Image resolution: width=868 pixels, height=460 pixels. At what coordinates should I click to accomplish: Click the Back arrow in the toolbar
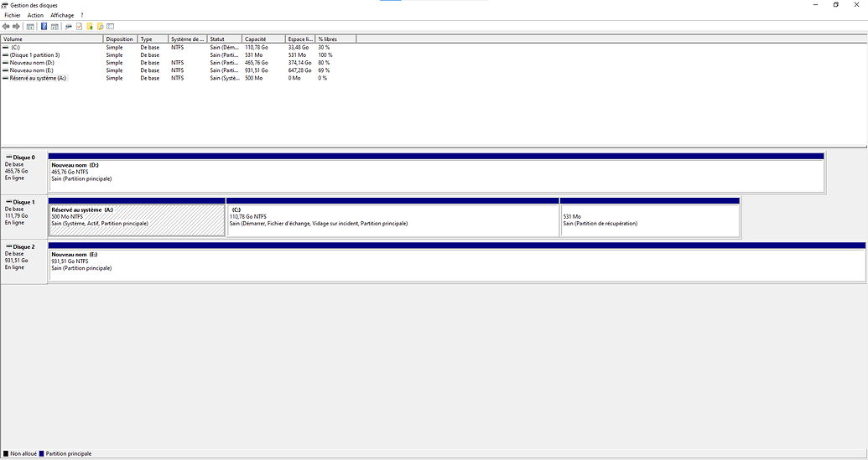click(6, 27)
